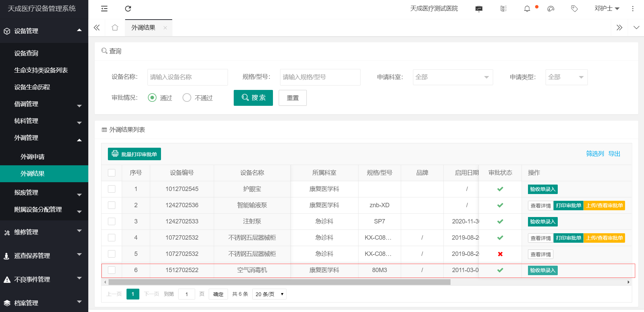Click 查看详情 for 智能输液泵
Screen dimensions: 644x312
[540, 206]
